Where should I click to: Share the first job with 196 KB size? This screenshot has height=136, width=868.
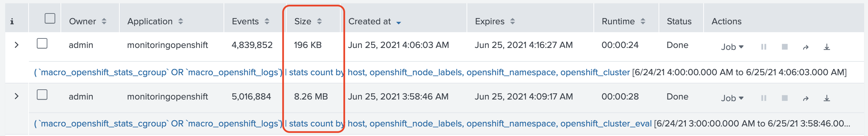coord(806,47)
